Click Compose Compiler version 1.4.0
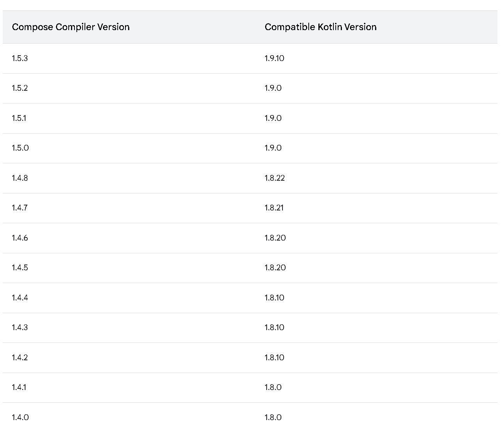This screenshot has height=429, width=504. (x=20, y=417)
